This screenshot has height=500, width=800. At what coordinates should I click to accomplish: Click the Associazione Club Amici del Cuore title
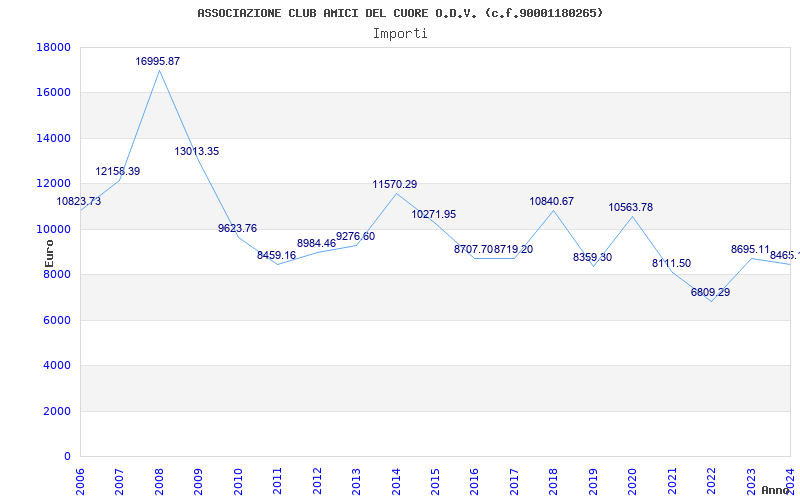[x=400, y=13]
